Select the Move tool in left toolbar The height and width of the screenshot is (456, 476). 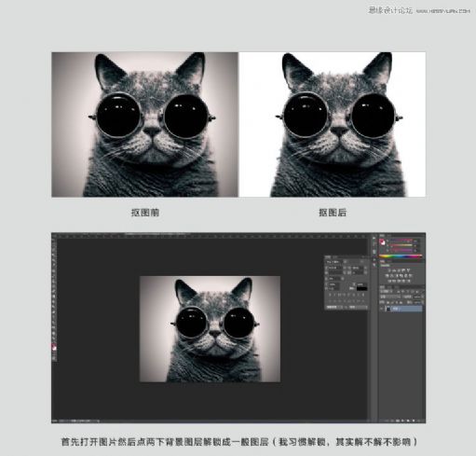click(x=54, y=240)
